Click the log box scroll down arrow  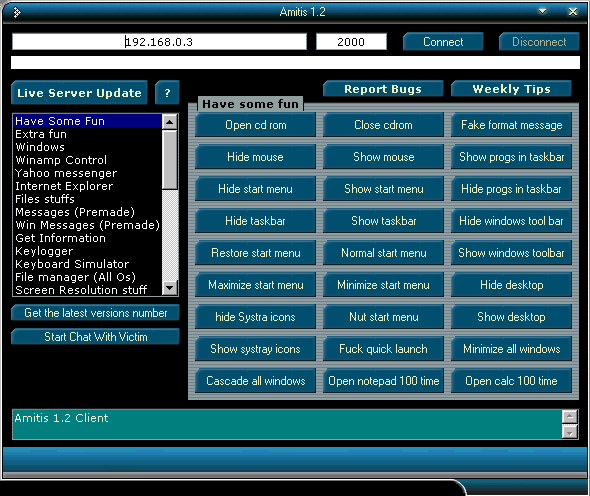pyautogui.click(x=570, y=432)
